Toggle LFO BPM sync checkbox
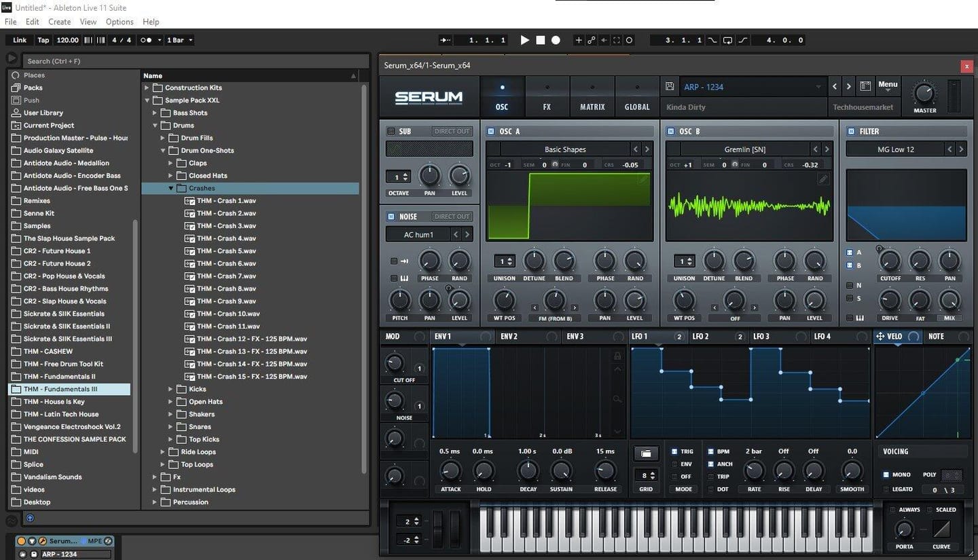 [711, 451]
